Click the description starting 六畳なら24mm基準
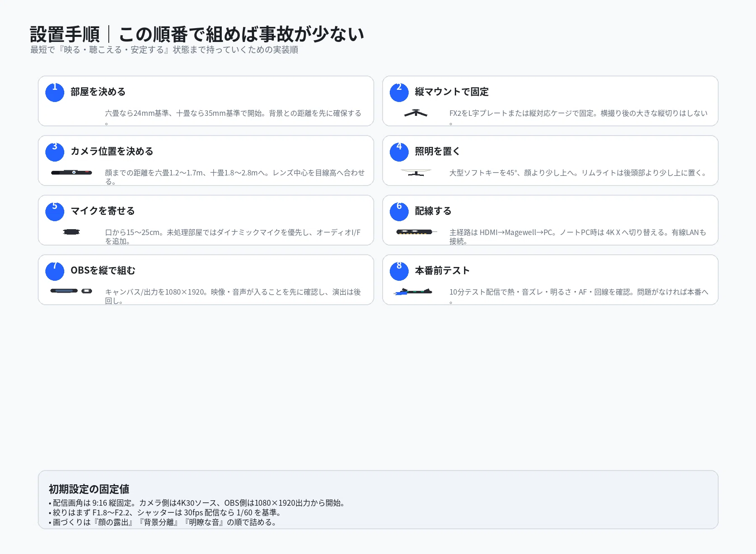This screenshot has height=554, width=756. tap(234, 118)
